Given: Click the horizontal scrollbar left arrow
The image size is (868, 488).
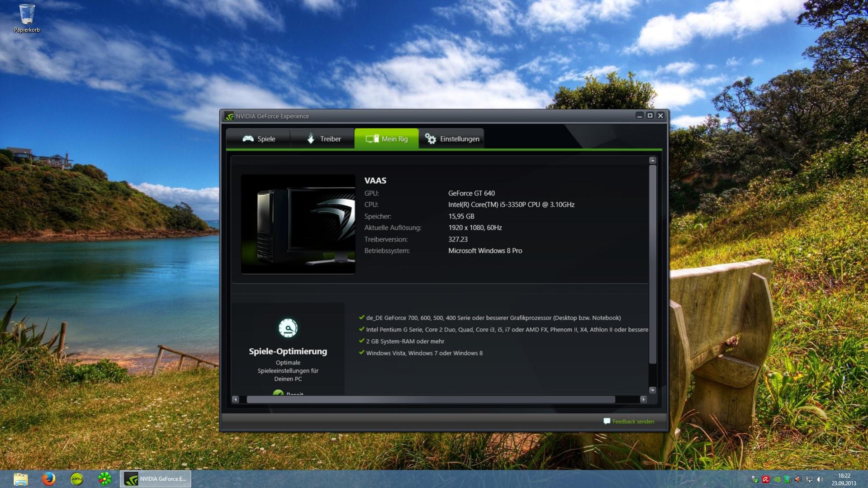Looking at the screenshot, I should click(235, 399).
